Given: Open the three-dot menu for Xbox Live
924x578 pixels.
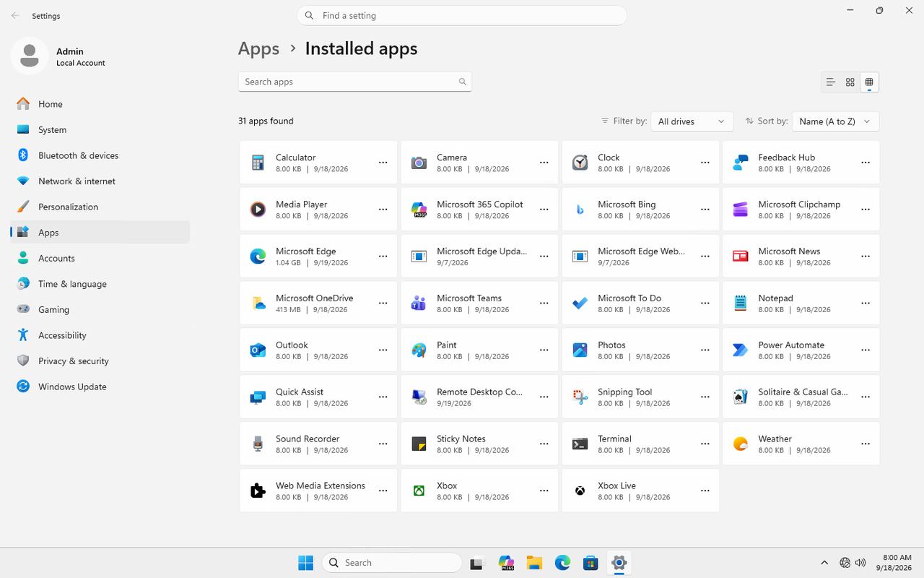Looking at the screenshot, I should (705, 491).
